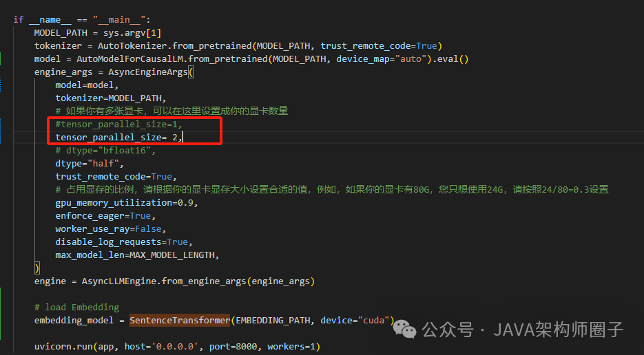644x355 pixels.
Task: Click the tokenizer=MODEL_PATH, argument line
Action: pos(111,98)
